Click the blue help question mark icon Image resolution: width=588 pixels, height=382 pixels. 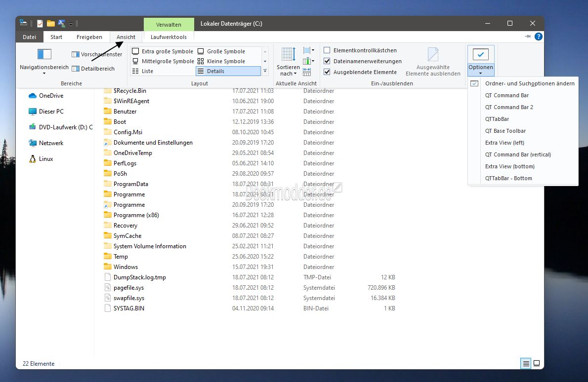[539, 37]
